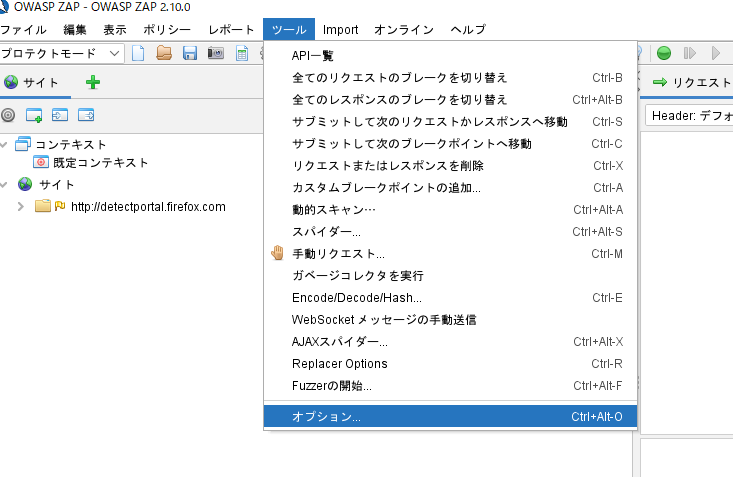Launch AJAXスパイダー... entry

pyautogui.click(x=450, y=341)
